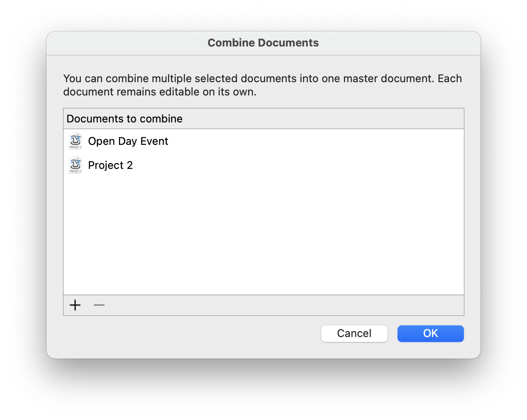Confirm combining with the blue OK button
The image size is (527, 420).
pos(430,333)
